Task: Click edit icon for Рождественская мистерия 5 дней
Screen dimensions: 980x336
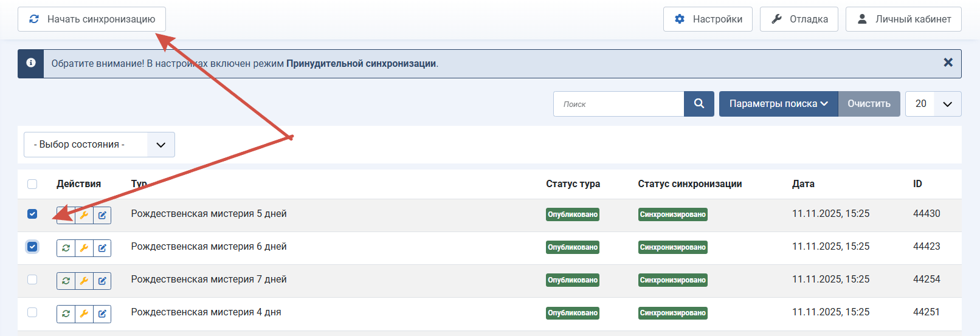Action: pos(102,215)
